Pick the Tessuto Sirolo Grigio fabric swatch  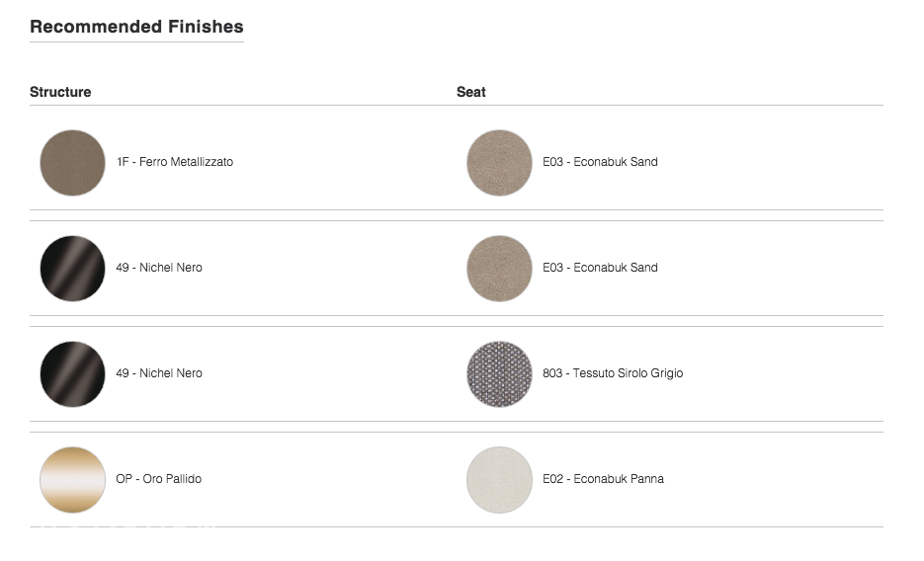coord(499,373)
